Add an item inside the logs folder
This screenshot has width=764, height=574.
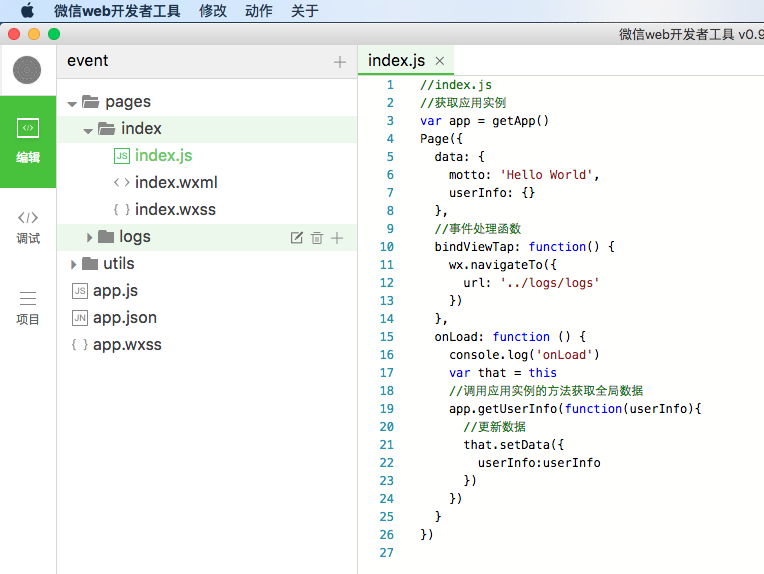[337, 238]
